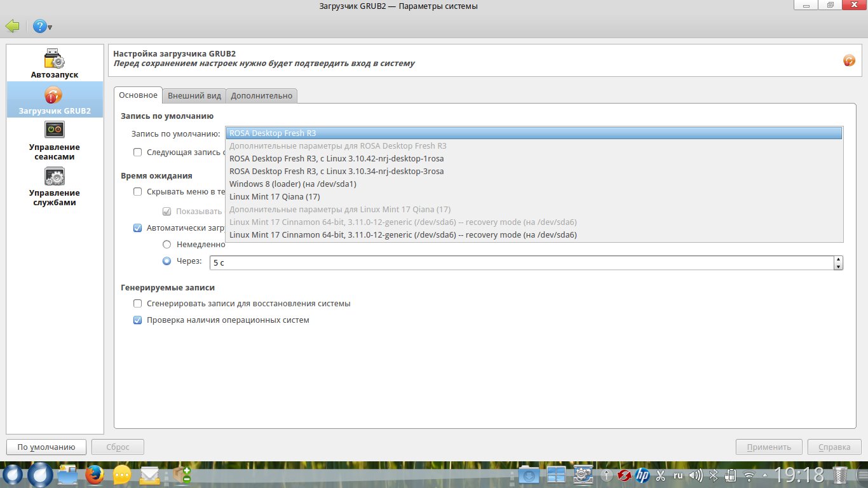Click the Сброс button
868x488 pixels.
[118, 447]
